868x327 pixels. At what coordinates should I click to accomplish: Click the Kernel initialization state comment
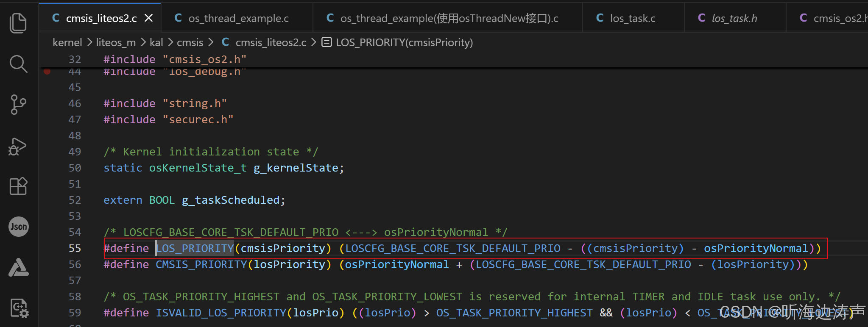tap(211, 152)
